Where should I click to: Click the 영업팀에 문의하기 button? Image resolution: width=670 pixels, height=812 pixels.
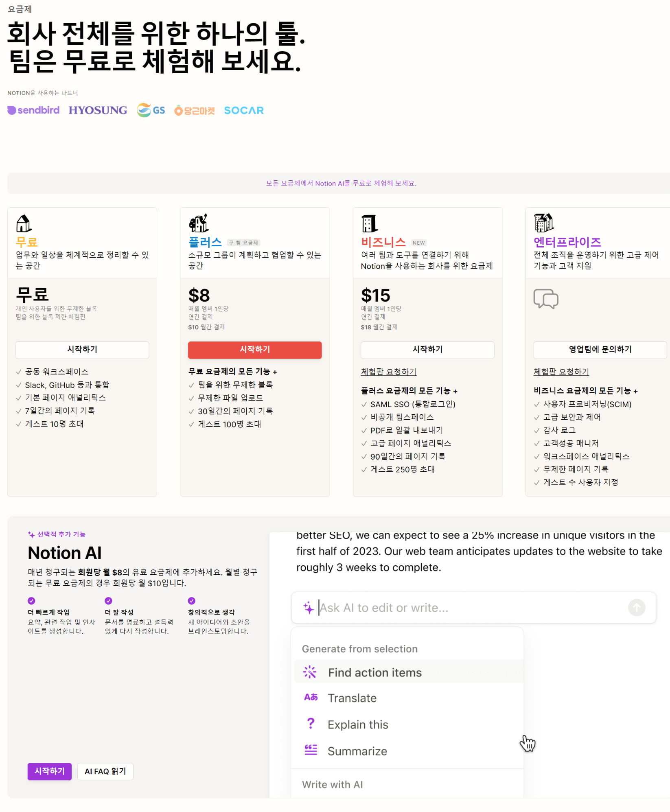click(x=600, y=350)
